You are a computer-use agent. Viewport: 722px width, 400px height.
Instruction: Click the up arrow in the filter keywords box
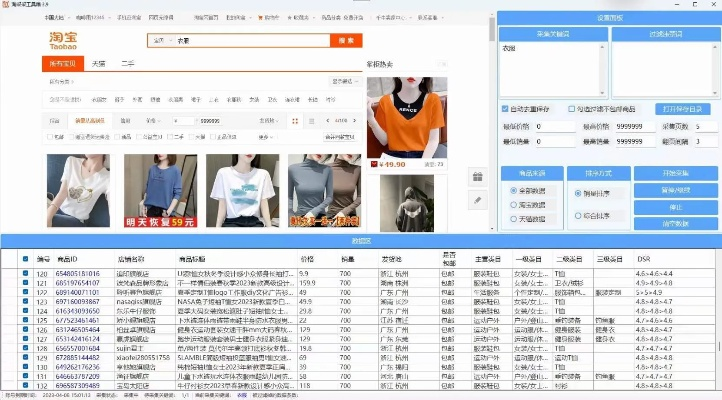point(715,47)
